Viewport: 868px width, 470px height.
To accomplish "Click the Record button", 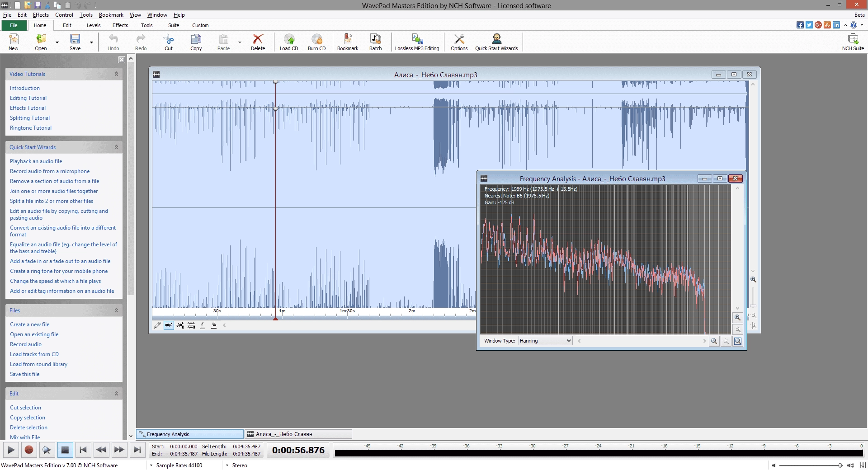I will [x=29, y=450].
